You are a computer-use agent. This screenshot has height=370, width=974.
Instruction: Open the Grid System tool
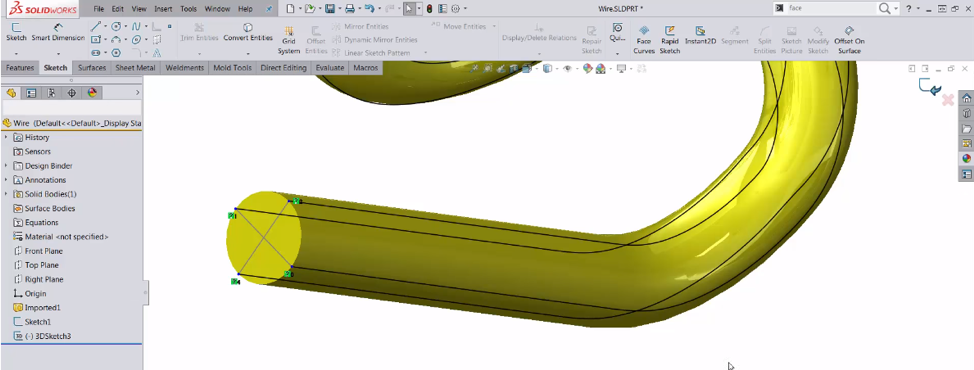point(289,40)
